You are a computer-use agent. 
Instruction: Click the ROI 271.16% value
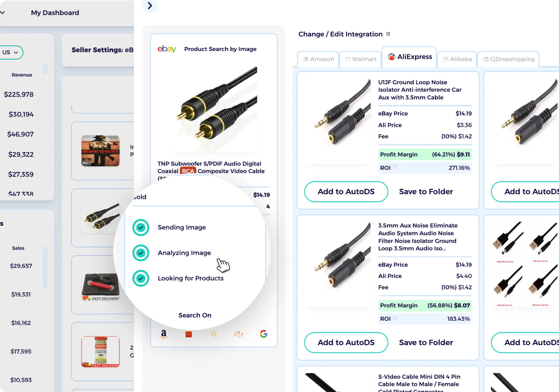click(459, 168)
